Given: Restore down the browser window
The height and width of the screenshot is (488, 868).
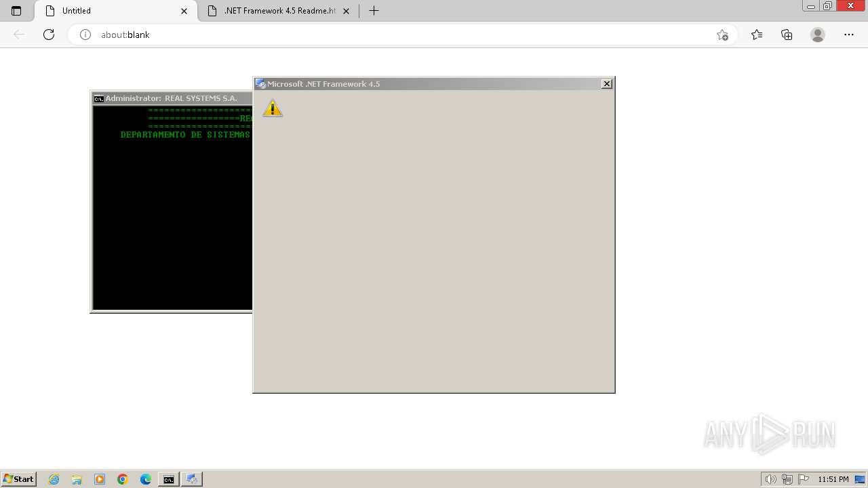Looking at the screenshot, I should 828,6.
